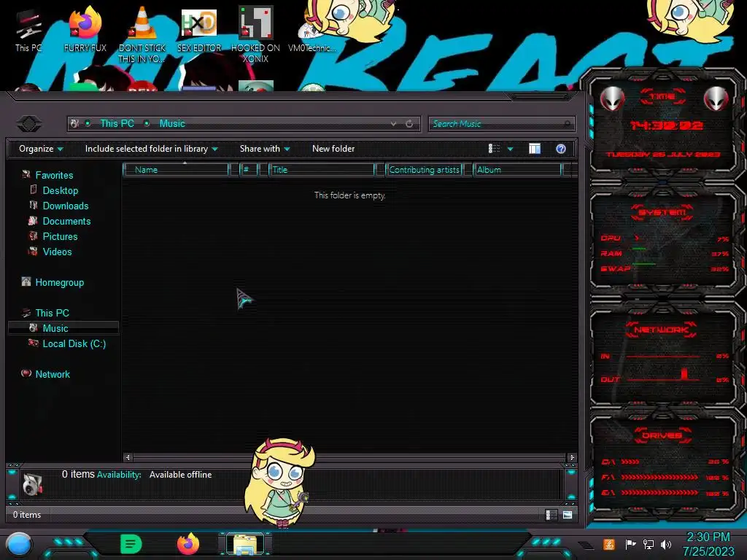Viewport: 747px width, 560px height.
Task: Sort by the Album column header
Action: (517, 169)
